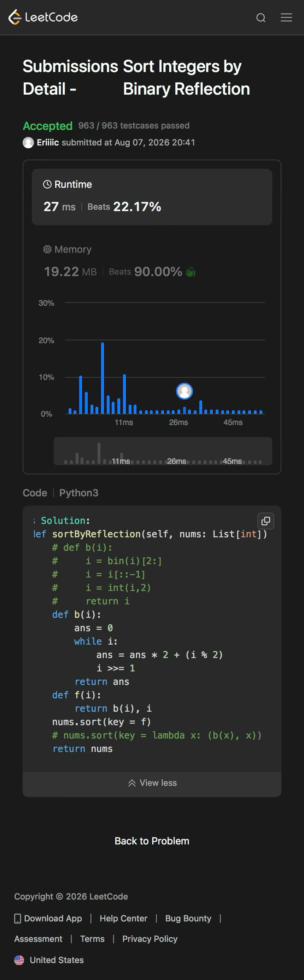Click the Python3 language label
The height and width of the screenshot is (980, 304).
(79, 493)
